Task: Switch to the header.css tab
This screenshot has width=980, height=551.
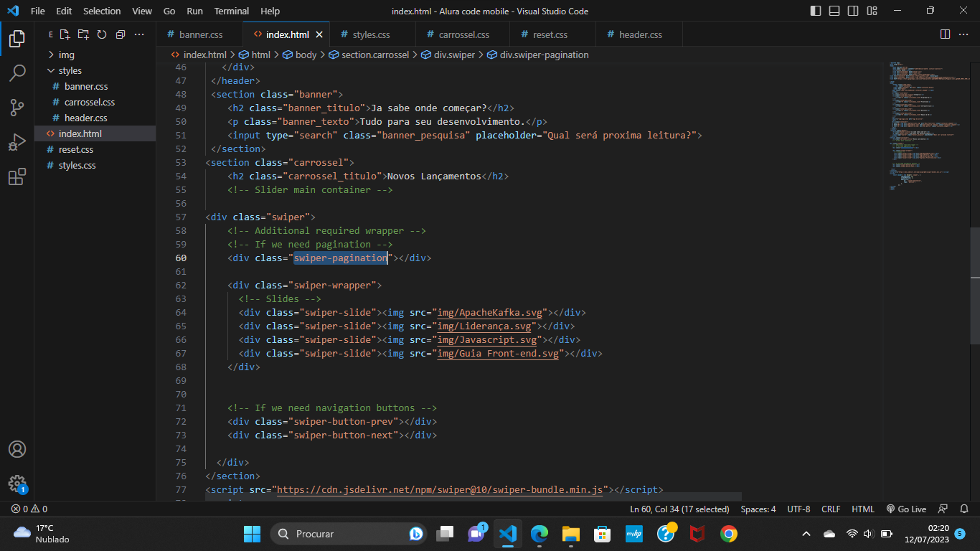Action: click(x=639, y=34)
